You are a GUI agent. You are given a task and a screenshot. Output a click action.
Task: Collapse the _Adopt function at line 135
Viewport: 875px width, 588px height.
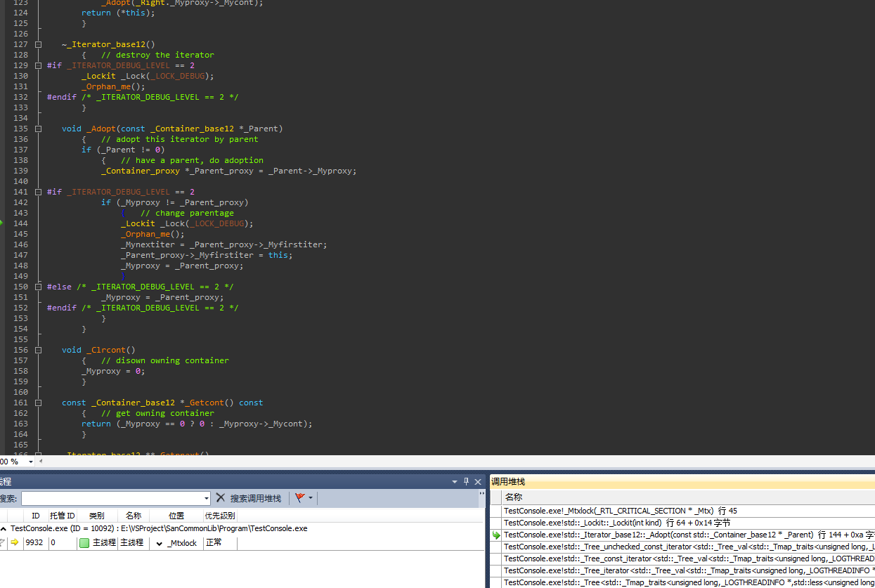click(x=38, y=129)
